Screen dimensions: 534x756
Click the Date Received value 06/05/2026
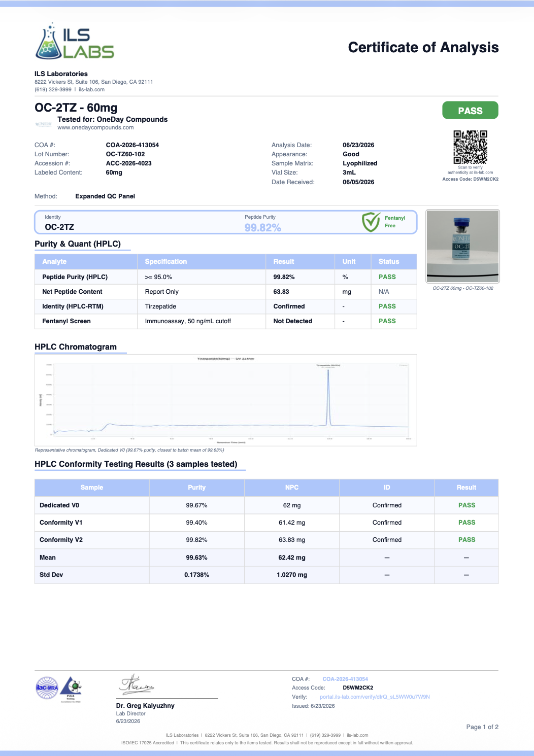(358, 182)
